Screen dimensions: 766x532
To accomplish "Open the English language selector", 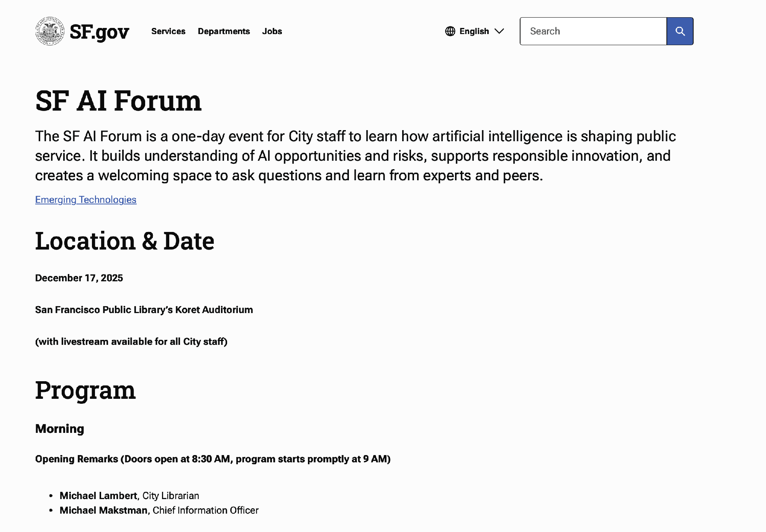I will pyautogui.click(x=474, y=31).
